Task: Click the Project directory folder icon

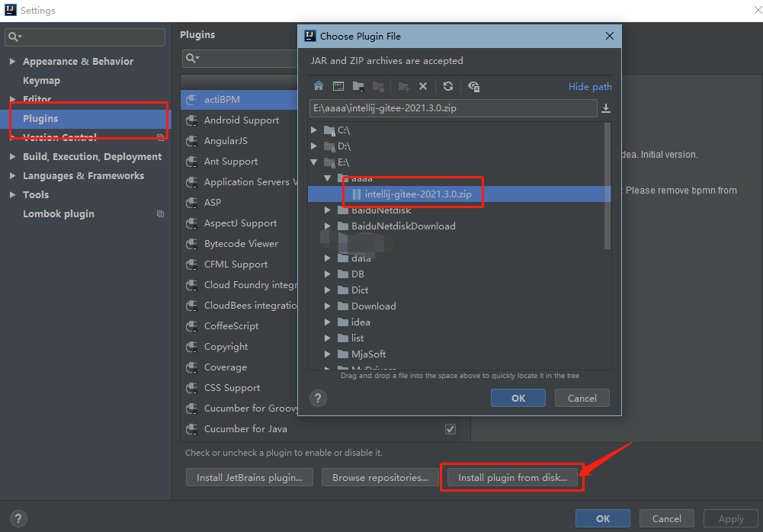Action: click(x=358, y=86)
